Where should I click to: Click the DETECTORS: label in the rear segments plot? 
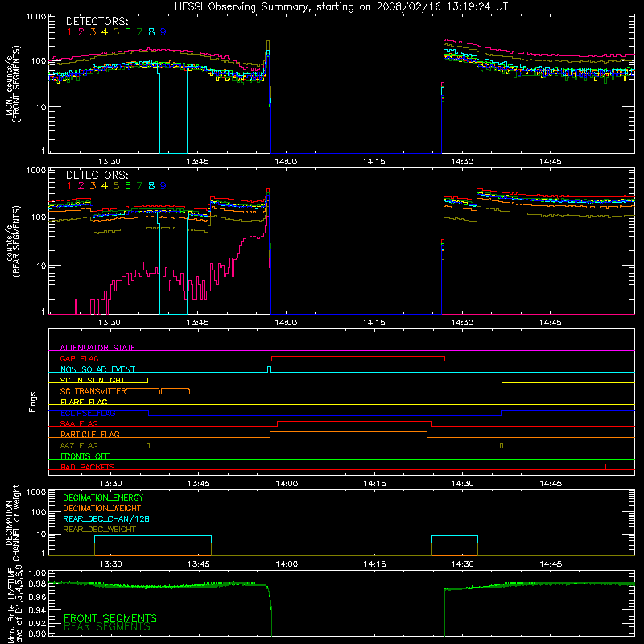97,175
